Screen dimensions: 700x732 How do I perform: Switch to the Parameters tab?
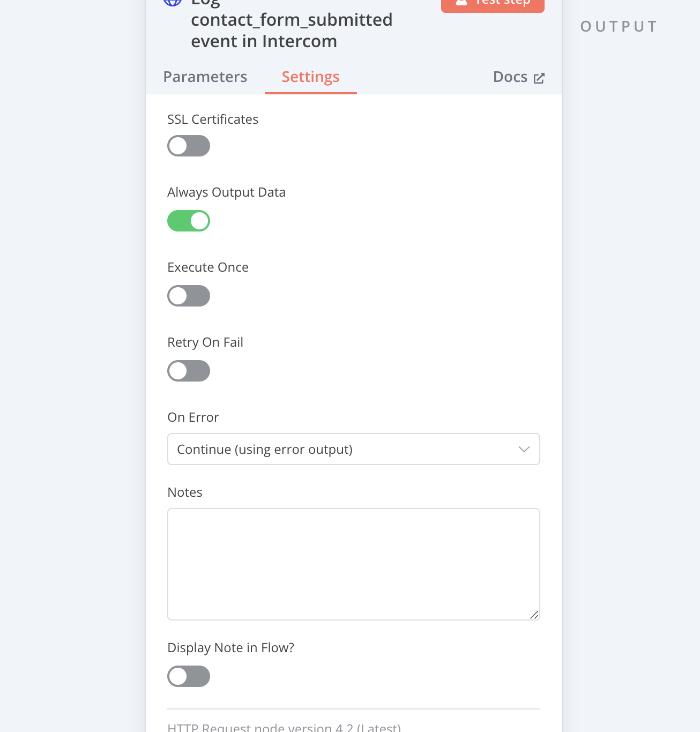(x=205, y=77)
